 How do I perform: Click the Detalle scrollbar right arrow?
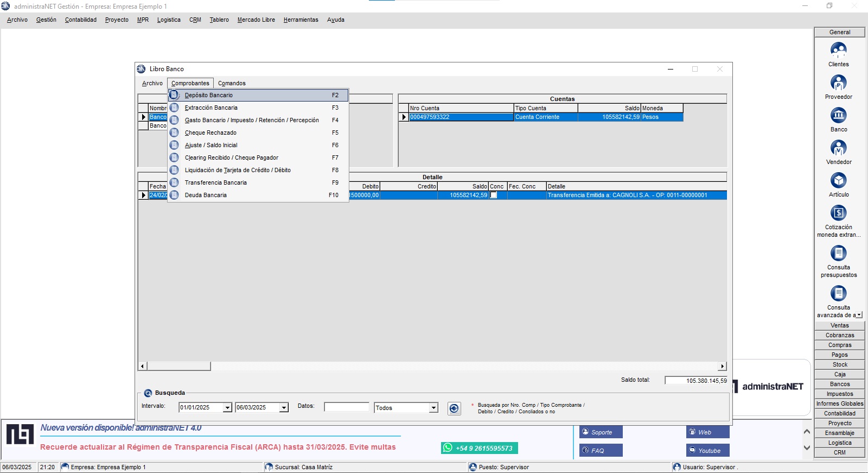coord(722,366)
